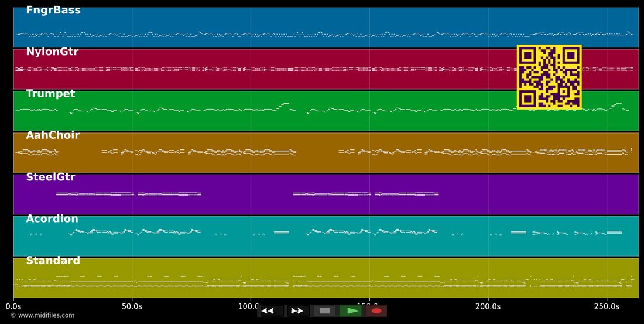
Task: Click the QR code image
Action: [549, 77]
